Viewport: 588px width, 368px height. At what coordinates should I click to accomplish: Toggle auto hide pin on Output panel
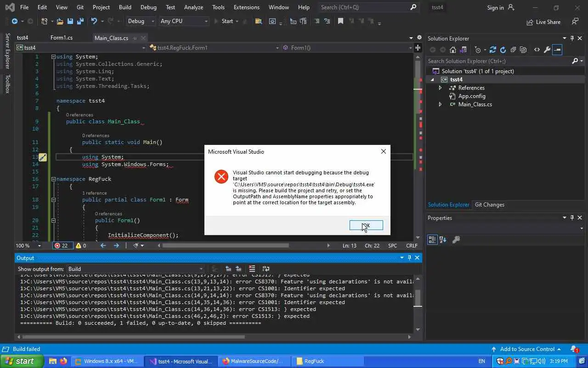click(x=409, y=258)
